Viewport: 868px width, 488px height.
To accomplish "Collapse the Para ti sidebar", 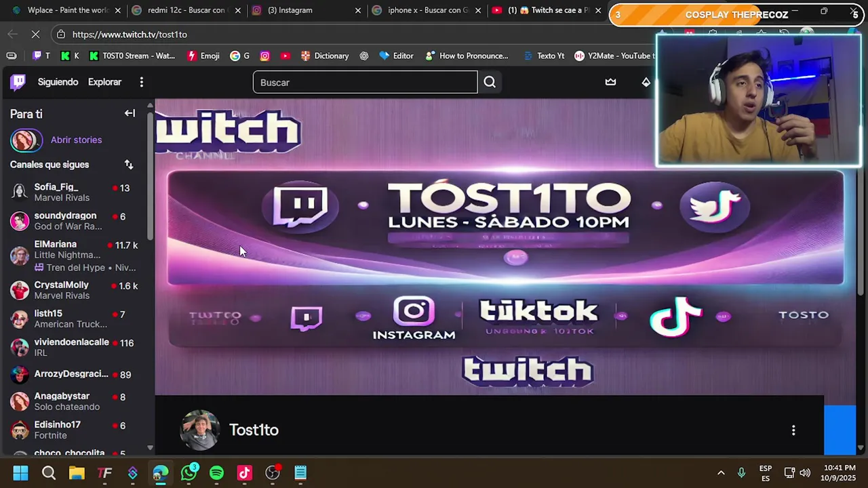I will tap(130, 113).
